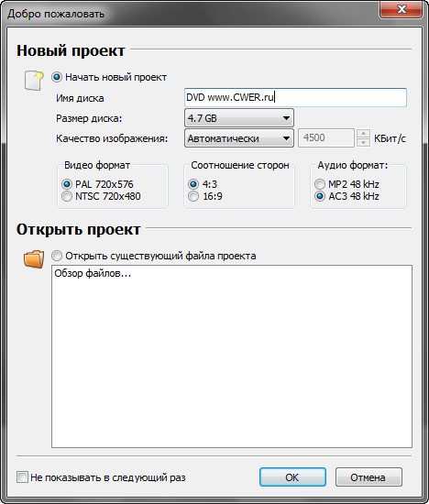Click the Размер диска: label
Screen dimensions: 429x504
(x=89, y=118)
